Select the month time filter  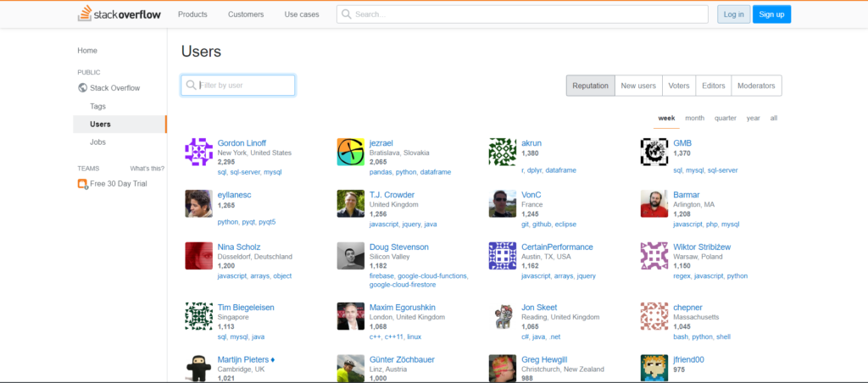click(695, 118)
